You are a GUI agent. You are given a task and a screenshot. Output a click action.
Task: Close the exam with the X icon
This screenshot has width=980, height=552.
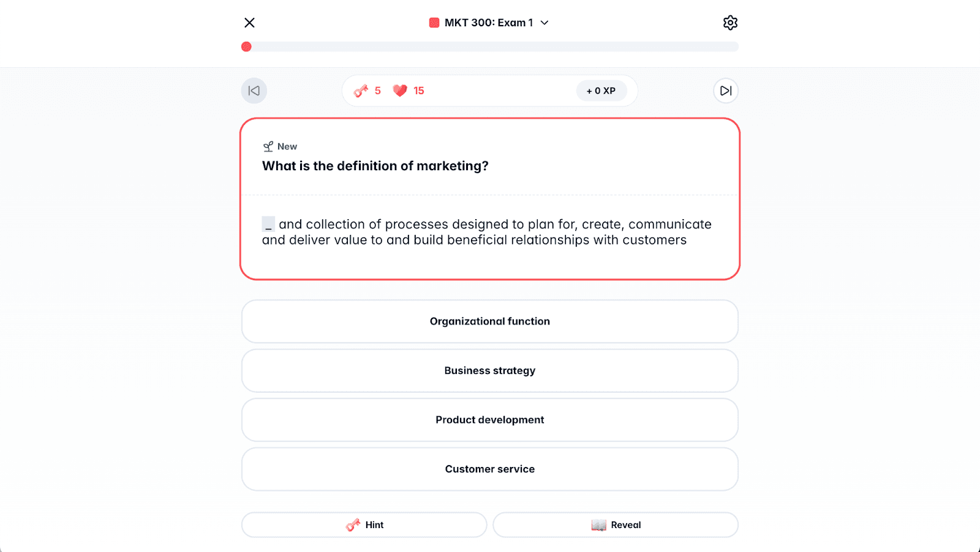pyautogui.click(x=249, y=23)
